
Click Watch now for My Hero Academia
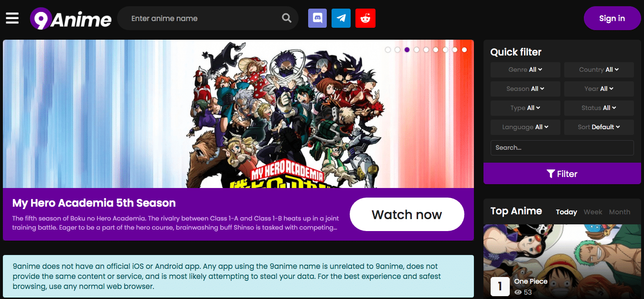click(407, 214)
